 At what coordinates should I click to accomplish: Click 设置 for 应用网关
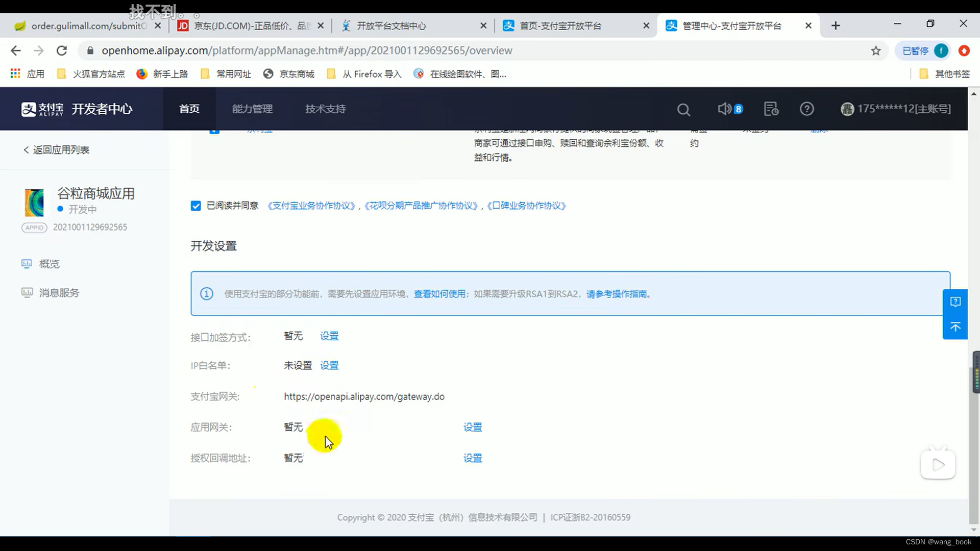(x=473, y=427)
